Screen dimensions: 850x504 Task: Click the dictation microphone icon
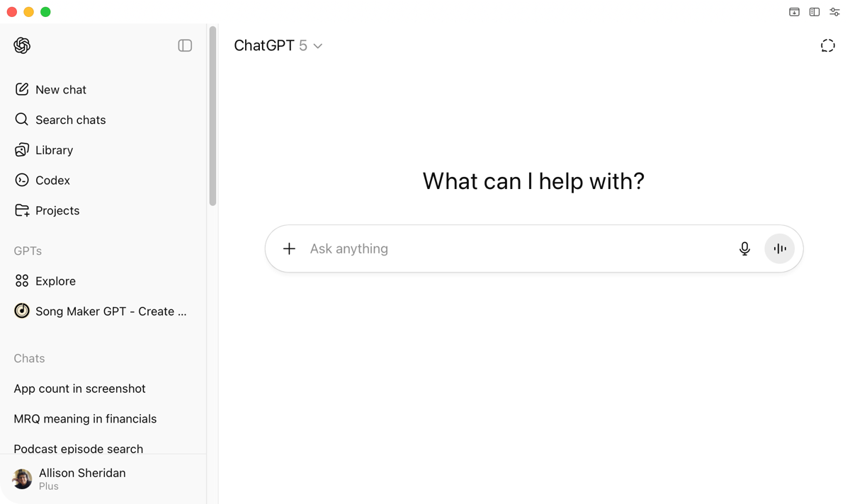click(x=744, y=248)
